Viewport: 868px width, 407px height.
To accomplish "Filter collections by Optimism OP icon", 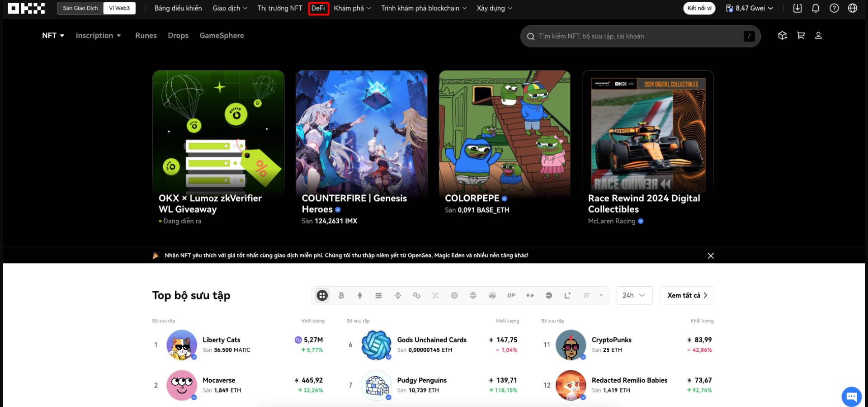I will (511, 295).
